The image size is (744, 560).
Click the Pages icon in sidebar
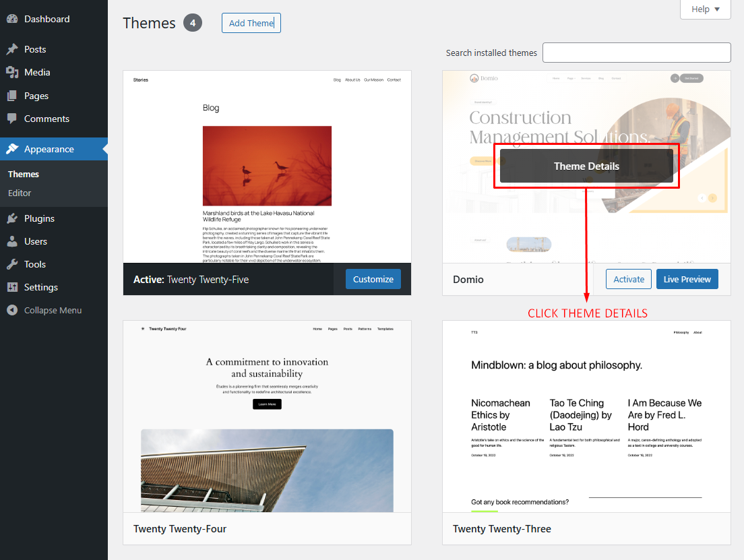click(x=12, y=96)
